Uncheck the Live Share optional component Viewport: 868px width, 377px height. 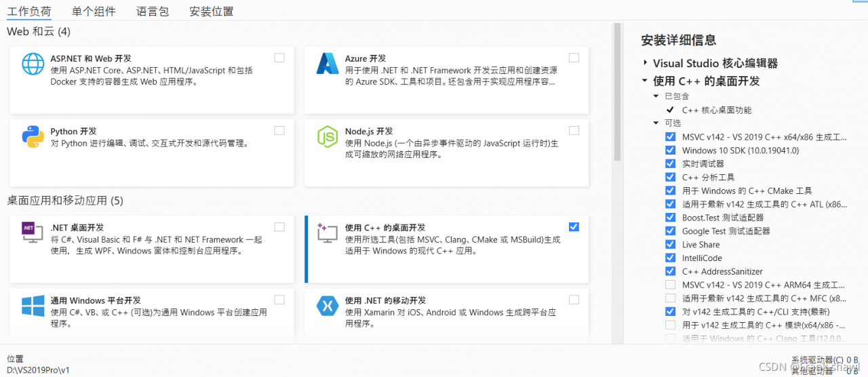[x=671, y=244]
